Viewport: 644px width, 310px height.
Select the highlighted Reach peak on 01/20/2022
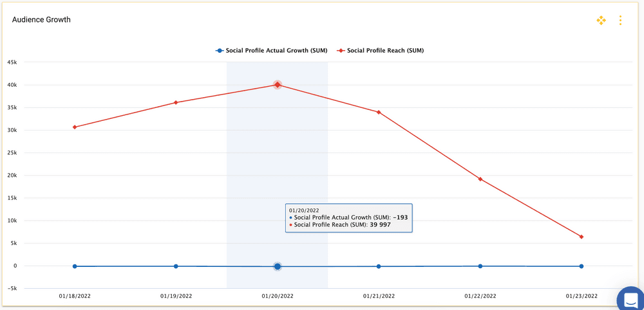click(278, 85)
